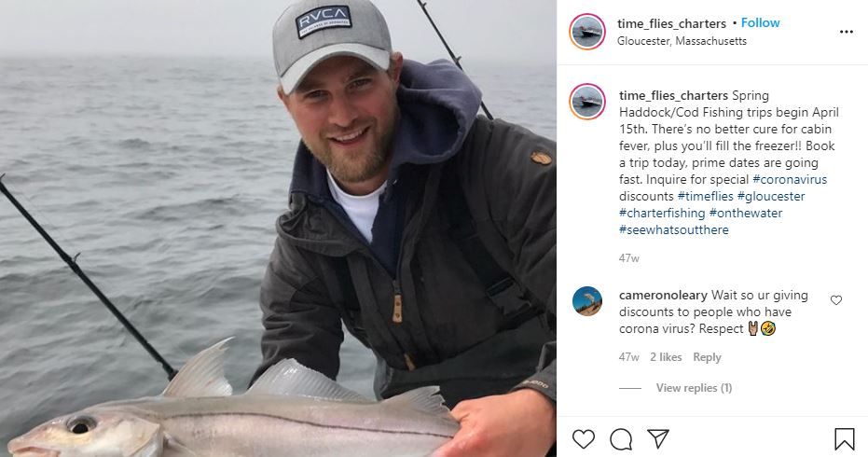Open the fisherman photo
The width and height of the screenshot is (868, 457).
[x=278, y=228]
